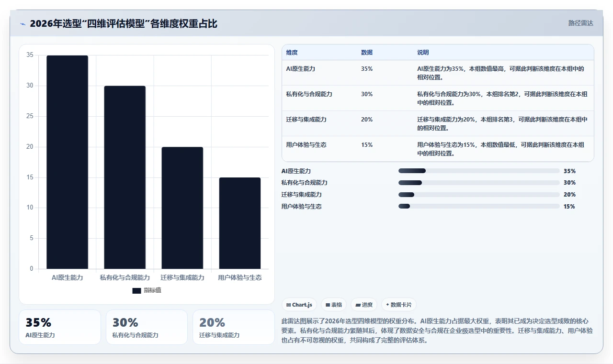Viewport: 613px width, 364px height.
Task: Click the 15% value in table
Action: [x=367, y=145]
